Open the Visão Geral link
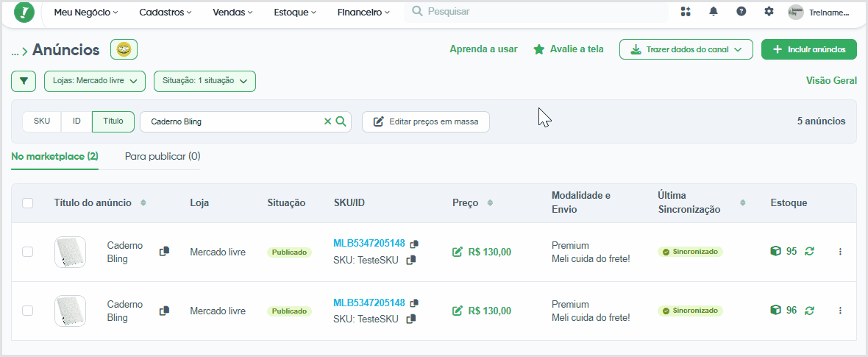Screen dimensions: 868x357 pyautogui.click(x=831, y=81)
